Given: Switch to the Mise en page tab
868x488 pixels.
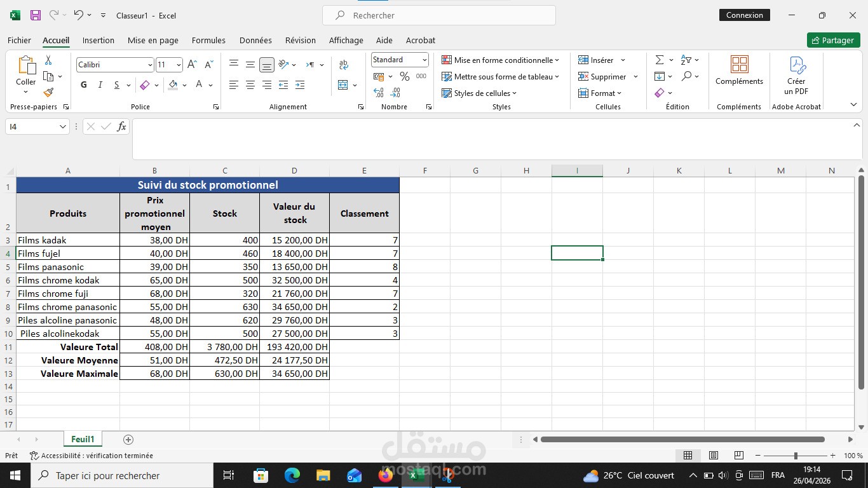Looking at the screenshot, I should [153, 40].
